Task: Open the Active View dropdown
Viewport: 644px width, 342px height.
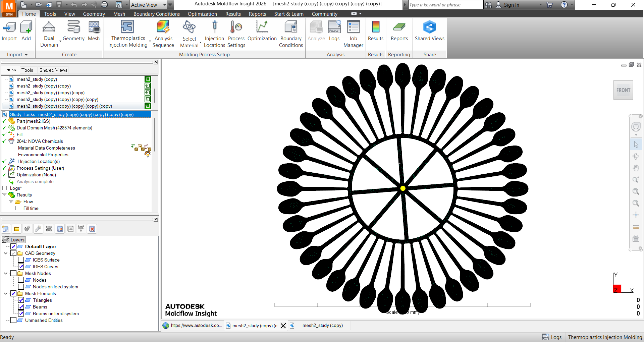Action: tap(164, 5)
